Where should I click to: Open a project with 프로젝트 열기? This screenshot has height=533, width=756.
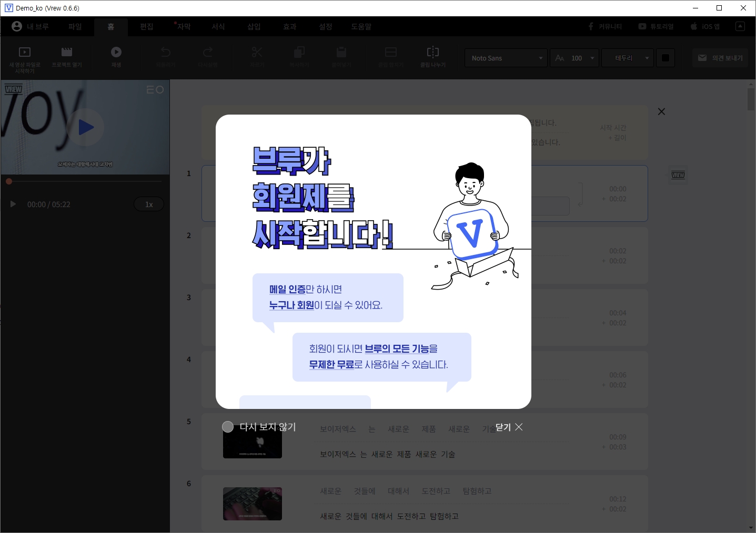[67, 52]
